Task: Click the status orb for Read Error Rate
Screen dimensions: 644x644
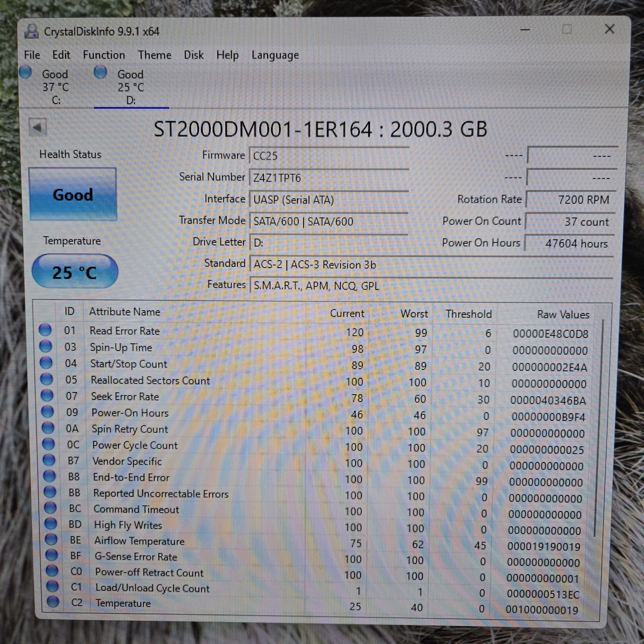Action: [x=45, y=330]
